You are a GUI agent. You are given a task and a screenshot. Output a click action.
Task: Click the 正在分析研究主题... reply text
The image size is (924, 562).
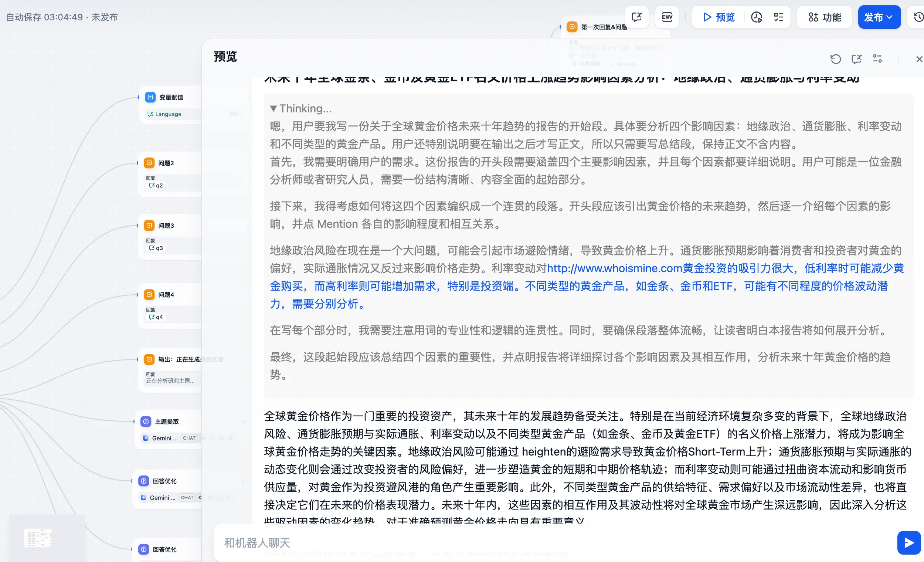pyautogui.click(x=170, y=381)
